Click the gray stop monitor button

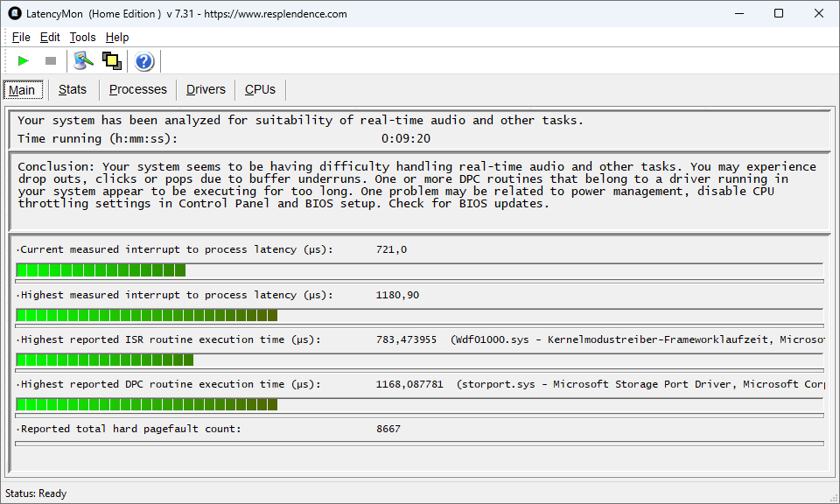click(51, 61)
